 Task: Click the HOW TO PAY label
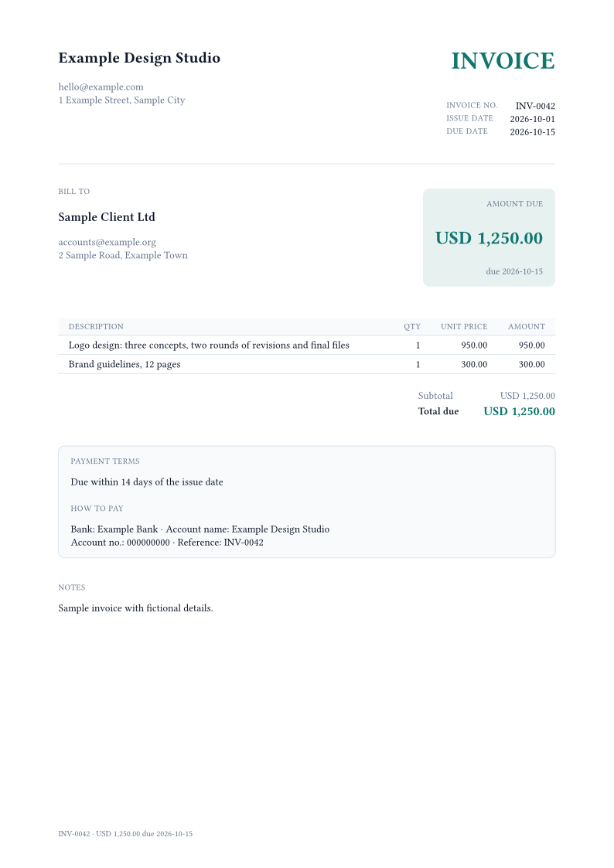[x=97, y=509]
